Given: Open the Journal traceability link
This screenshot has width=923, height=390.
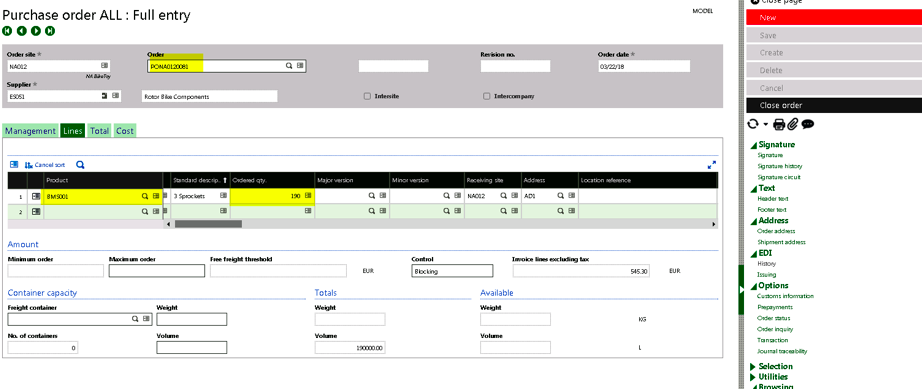Looking at the screenshot, I should 782,351.
